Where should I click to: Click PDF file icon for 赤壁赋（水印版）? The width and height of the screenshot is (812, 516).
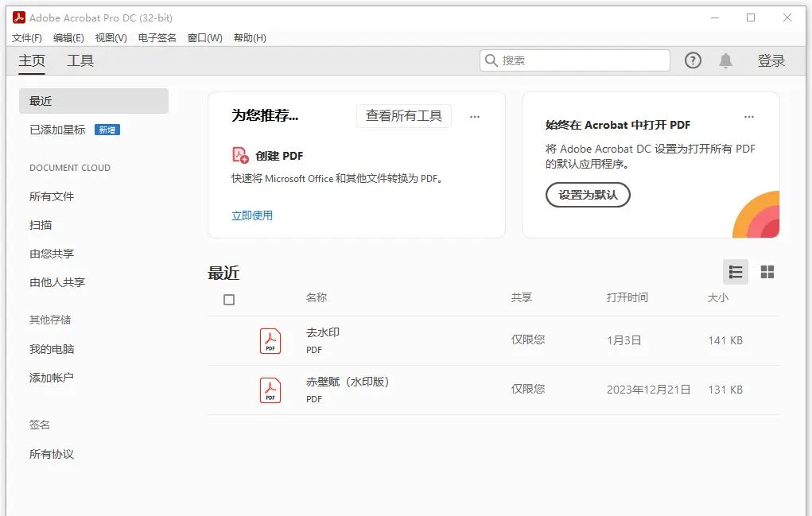click(x=270, y=390)
